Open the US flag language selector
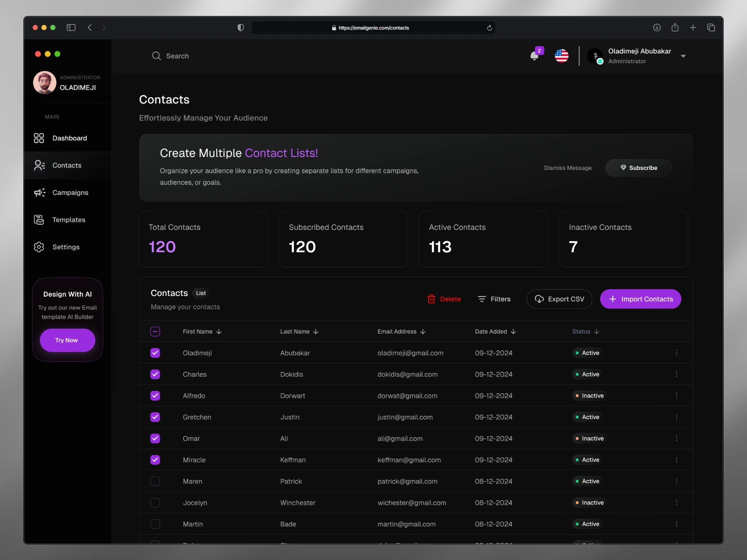 click(561, 56)
